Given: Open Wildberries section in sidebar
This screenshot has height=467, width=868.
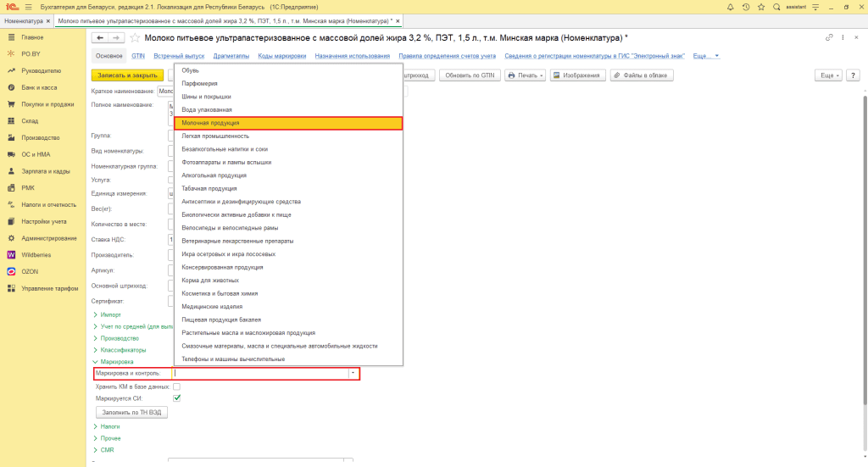Looking at the screenshot, I should 35,254.
